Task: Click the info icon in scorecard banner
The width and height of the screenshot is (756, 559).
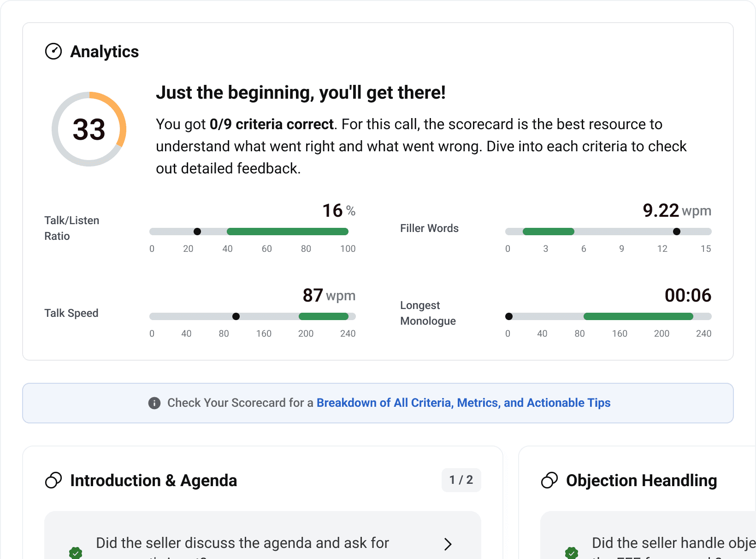Action: click(x=154, y=403)
